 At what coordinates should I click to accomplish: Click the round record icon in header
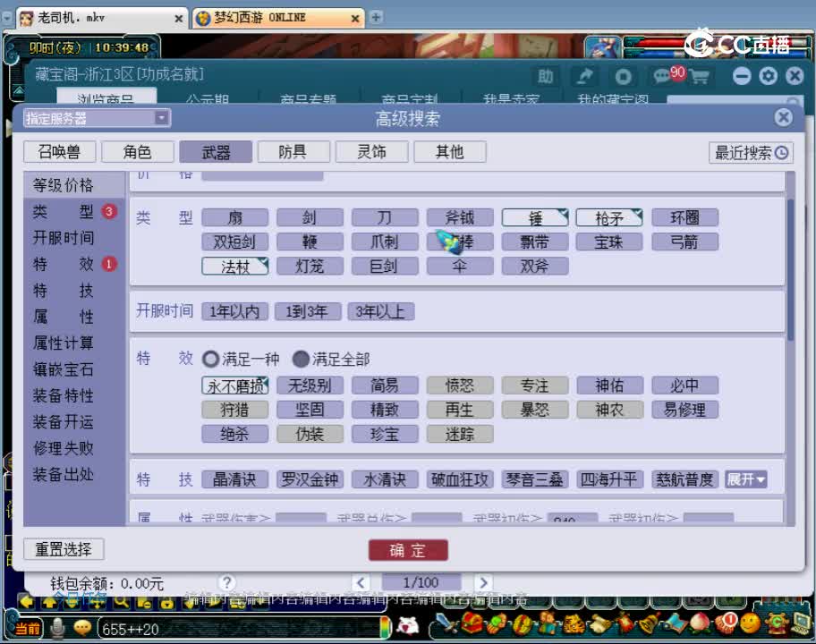[x=623, y=77]
